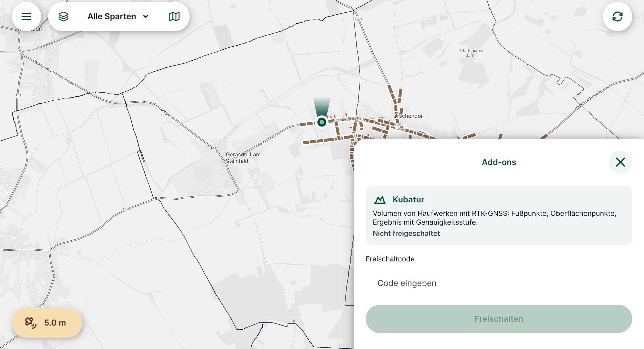The width and height of the screenshot is (644, 349).
Task: Click the Freischalten button
Action: pos(499,319)
